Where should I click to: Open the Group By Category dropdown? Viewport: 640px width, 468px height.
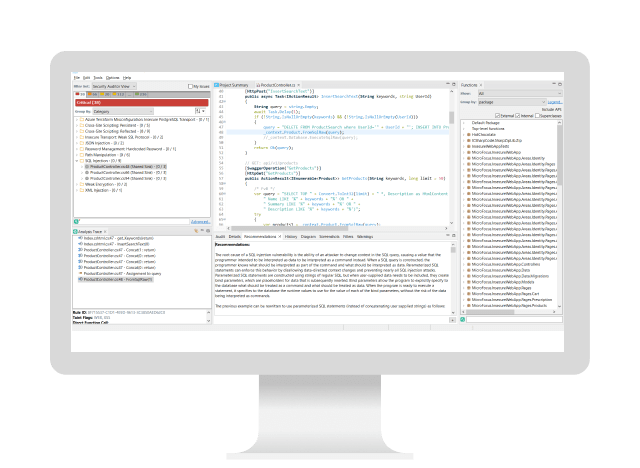123,111
